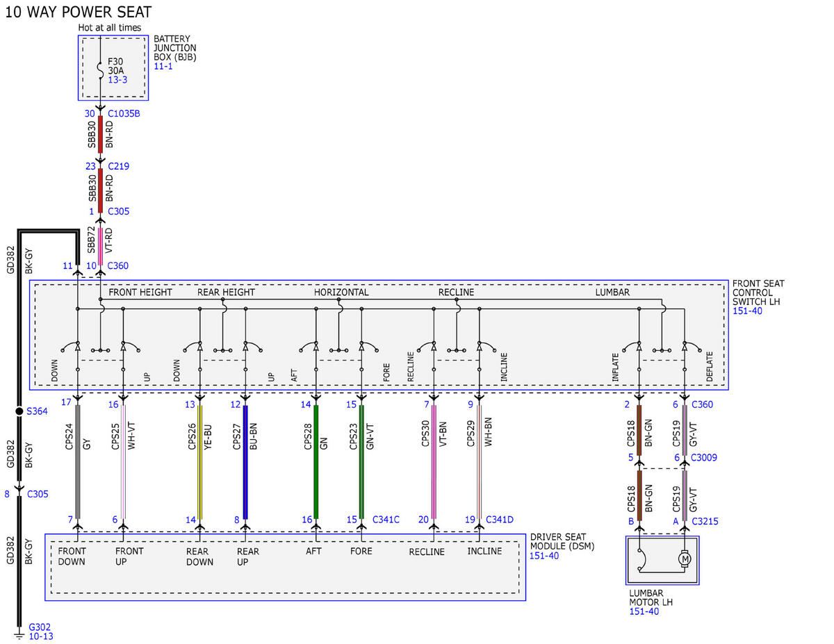
Task: Select connector C341C link
Action: click(x=386, y=519)
